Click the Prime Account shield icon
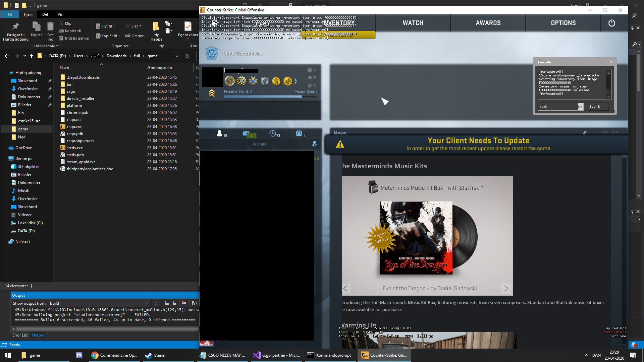Viewport: 644px width, 362px height. click(212, 53)
